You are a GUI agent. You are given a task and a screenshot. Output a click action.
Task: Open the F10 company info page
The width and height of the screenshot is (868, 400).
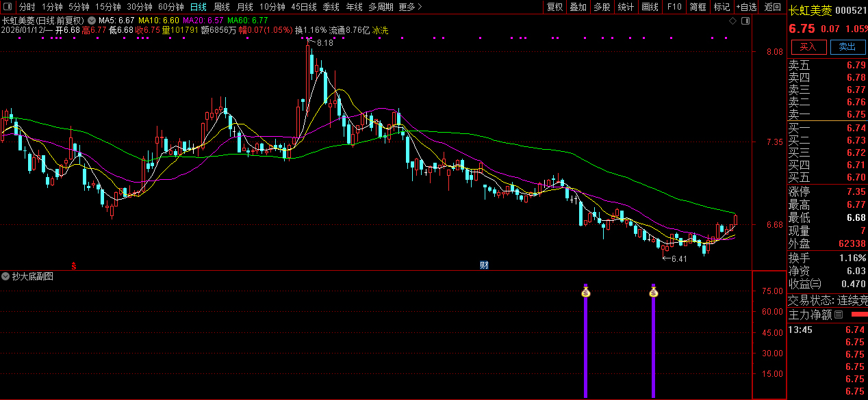click(x=674, y=7)
